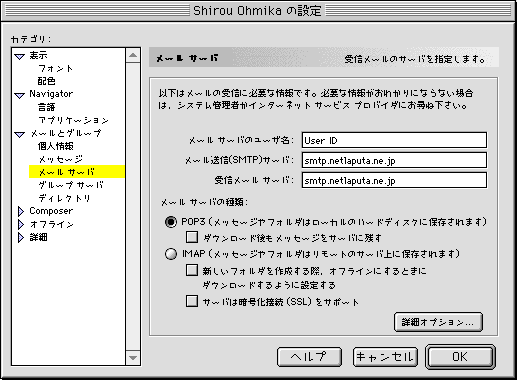The image size is (517, 380).
Task: Expand the 詳細 category triangle
Action: pos(21,237)
